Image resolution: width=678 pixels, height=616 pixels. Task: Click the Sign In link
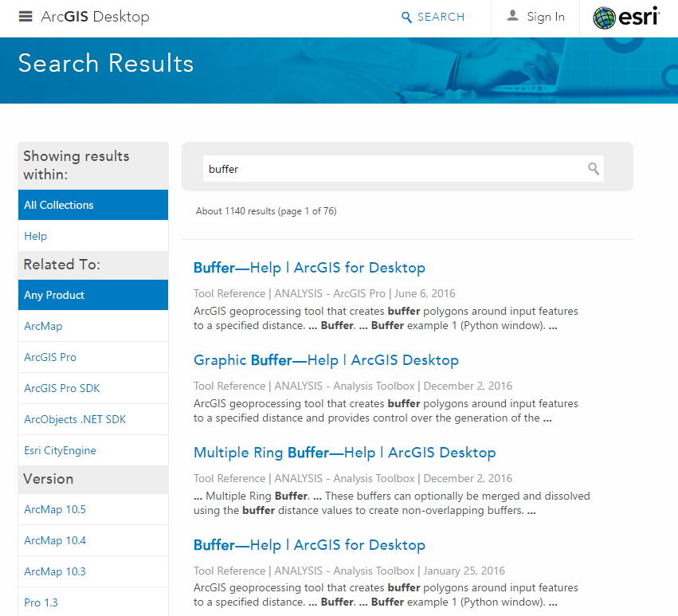(x=546, y=17)
